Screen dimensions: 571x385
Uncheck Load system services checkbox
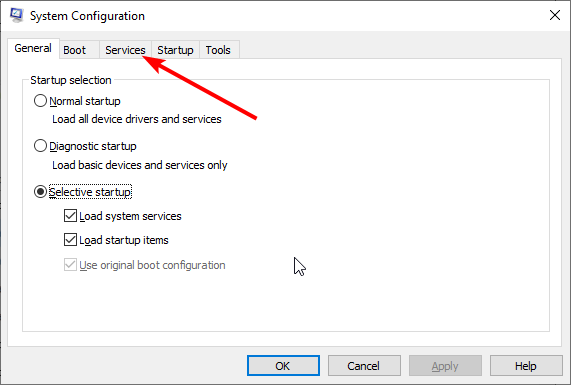click(70, 216)
